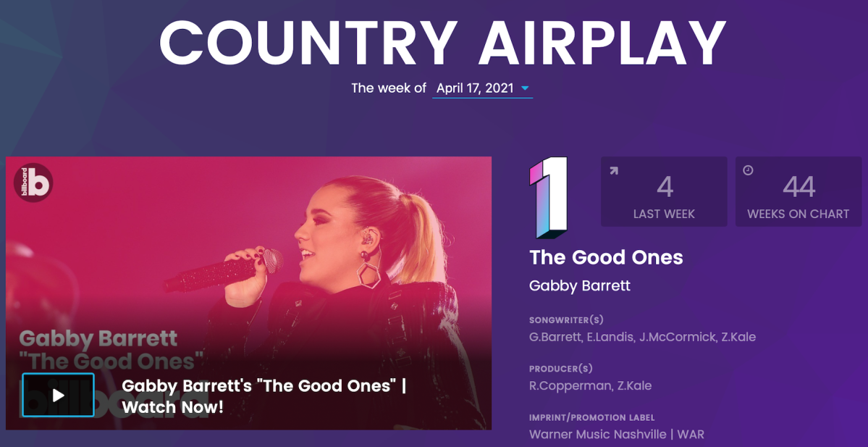The width and height of the screenshot is (868, 447).
Task: Click the large number 1 rank graphic
Action: click(x=549, y=198)
